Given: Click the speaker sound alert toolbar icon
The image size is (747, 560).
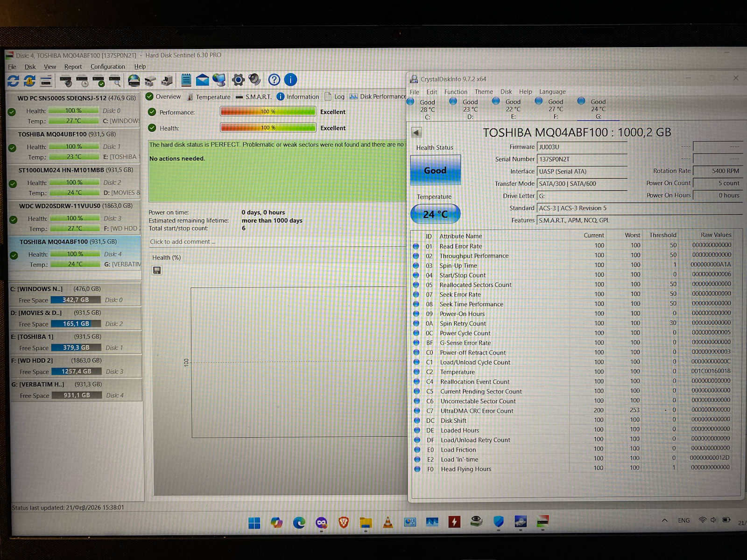Looking at the screenshot, I should [x=254, y=80].
